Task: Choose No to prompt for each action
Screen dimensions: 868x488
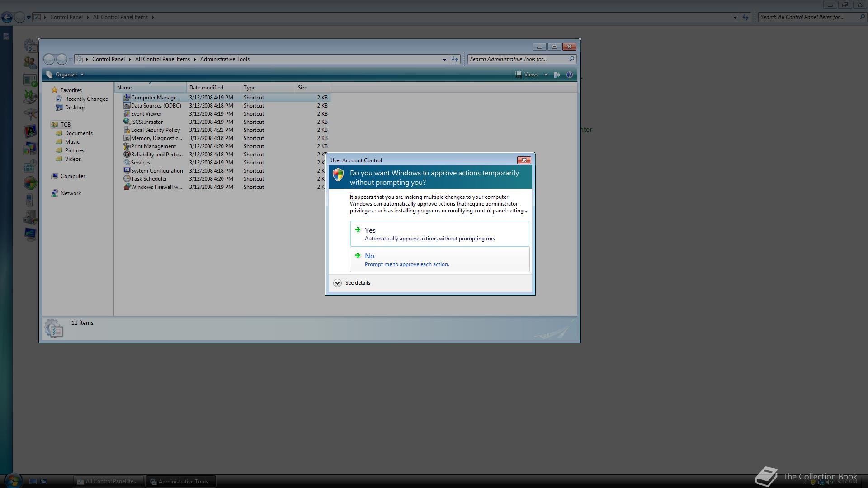Action: 439,259
